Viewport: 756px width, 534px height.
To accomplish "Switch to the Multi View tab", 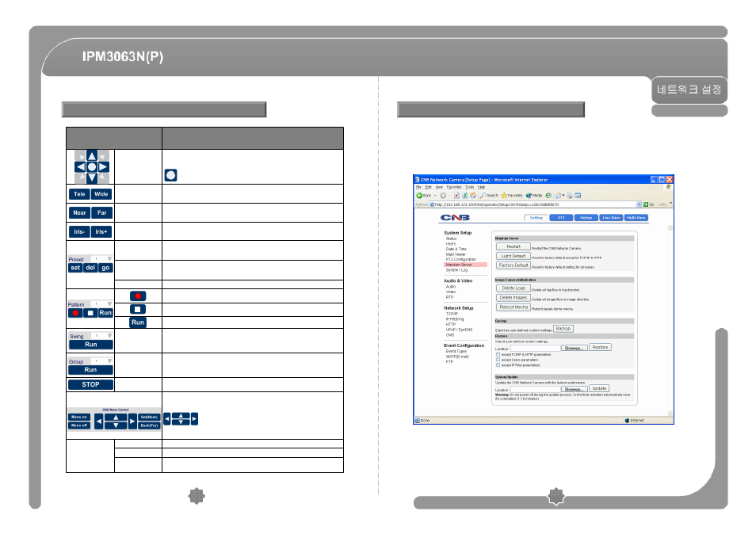I will (x=636, y=218).
